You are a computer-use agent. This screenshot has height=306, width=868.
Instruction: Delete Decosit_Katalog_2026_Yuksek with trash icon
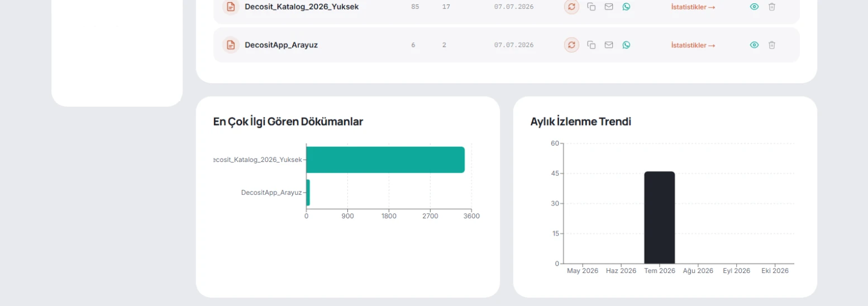click(x=772, y=7)
